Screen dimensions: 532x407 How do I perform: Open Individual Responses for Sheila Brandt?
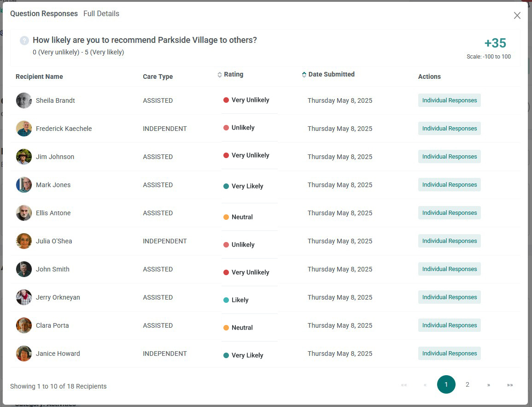point(449,100)
